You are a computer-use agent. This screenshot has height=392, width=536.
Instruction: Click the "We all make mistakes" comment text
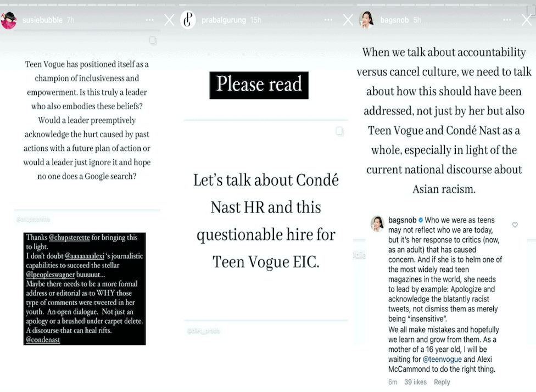coord(444,349)
